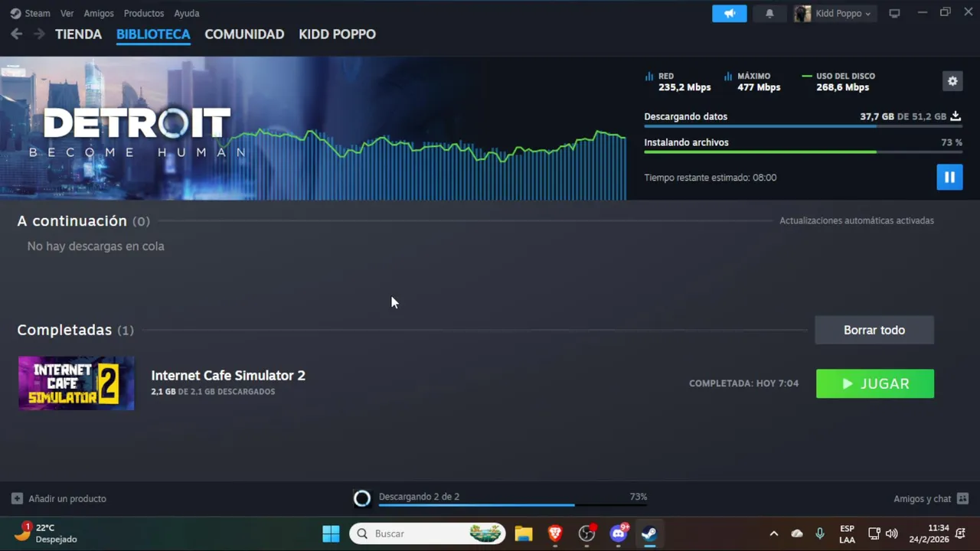
Task: Click the Instalando archivos progress bar
Action: pyautogui.click(x=802, y=152)
